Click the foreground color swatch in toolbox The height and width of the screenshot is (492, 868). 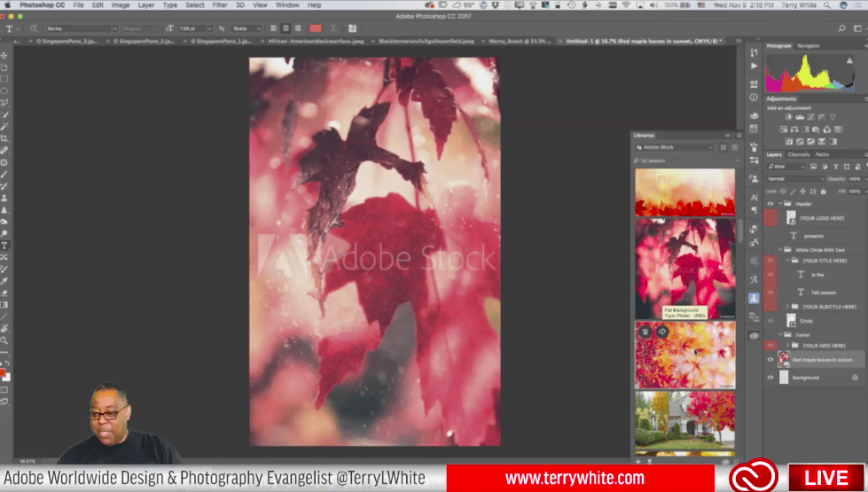pyautogui.click(x=2, y=373)
